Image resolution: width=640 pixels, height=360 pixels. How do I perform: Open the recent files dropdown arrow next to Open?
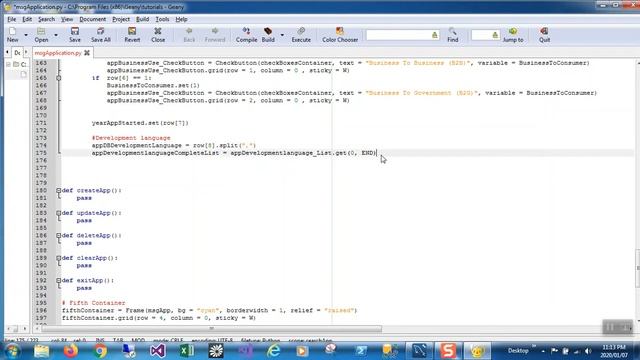coord(56,35)
